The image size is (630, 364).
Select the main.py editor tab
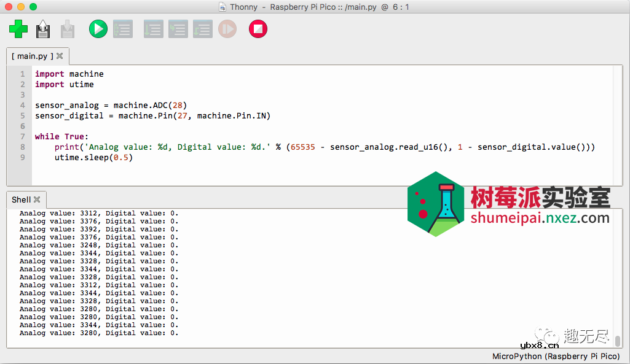32,56
